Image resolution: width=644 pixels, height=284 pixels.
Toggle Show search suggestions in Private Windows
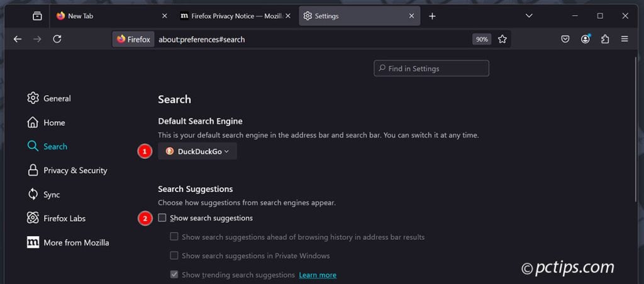pyautogui.click(x=174, y=256)
